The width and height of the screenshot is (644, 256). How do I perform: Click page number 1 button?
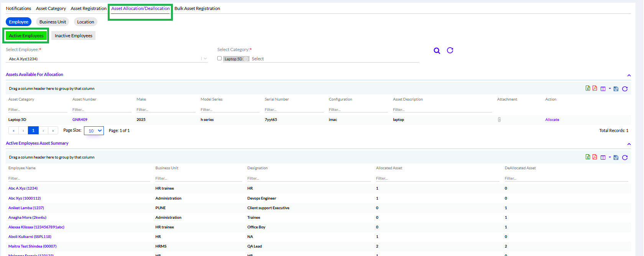coord(33,130)
